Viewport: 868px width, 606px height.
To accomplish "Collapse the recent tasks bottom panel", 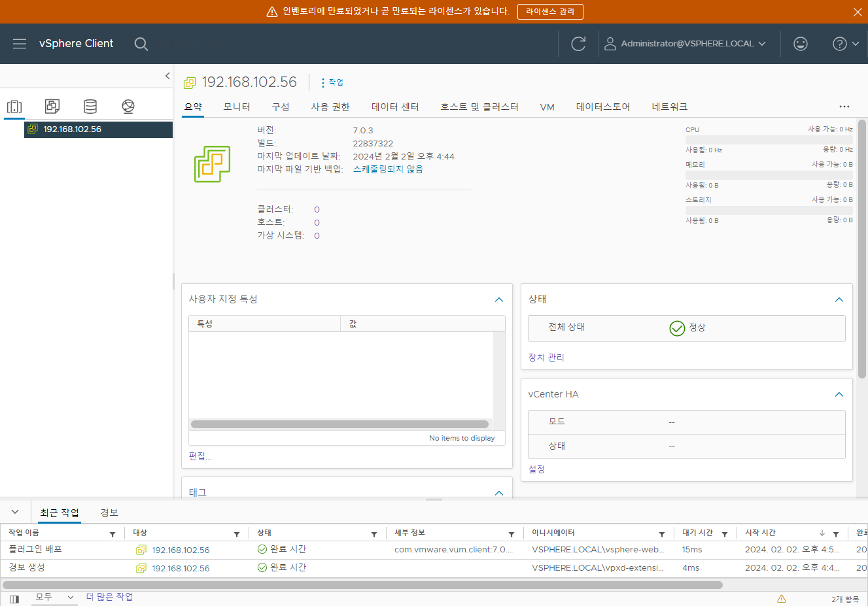I will (x=15, y=512).
